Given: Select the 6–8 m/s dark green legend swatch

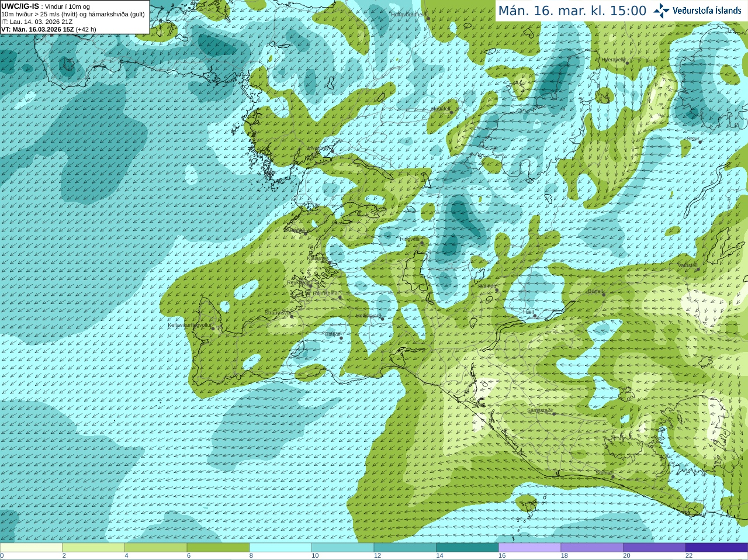Looking at the screenshot, I should coord(218,548).
